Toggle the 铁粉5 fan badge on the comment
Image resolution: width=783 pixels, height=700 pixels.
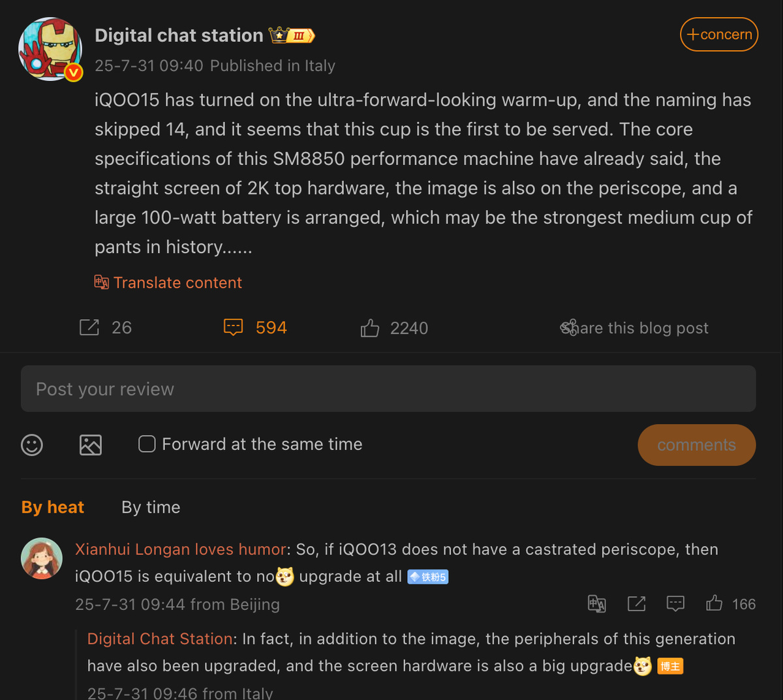(427, 577)
